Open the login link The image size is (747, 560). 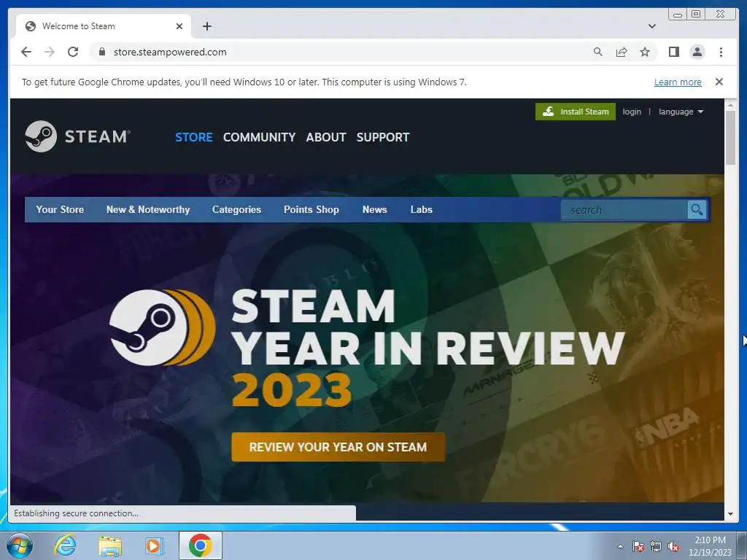(632, 112)
